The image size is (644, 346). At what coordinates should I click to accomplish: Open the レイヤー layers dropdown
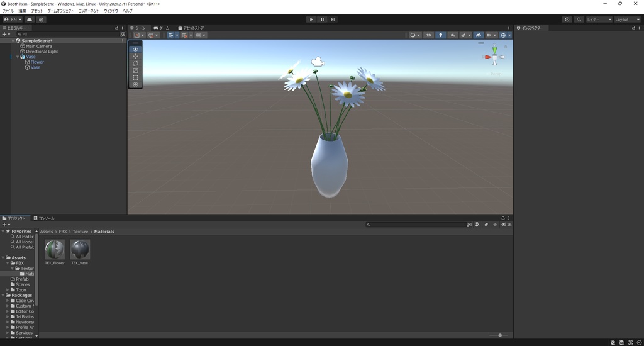pos(599,20)
